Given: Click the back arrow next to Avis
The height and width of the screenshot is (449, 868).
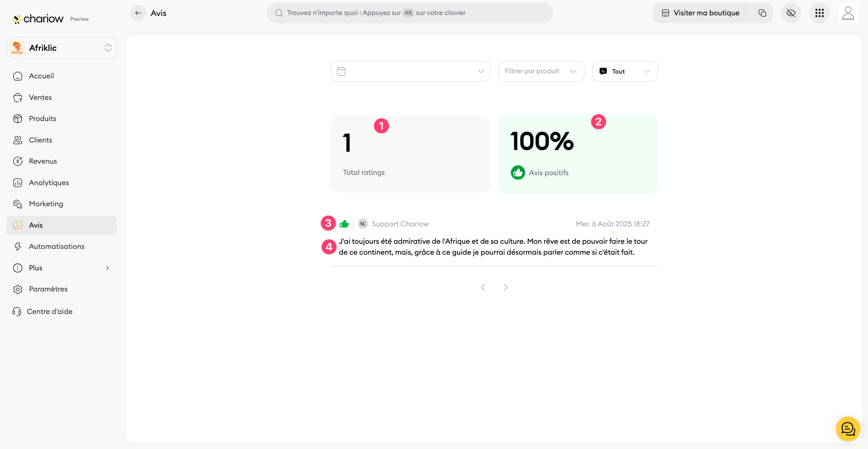Looking at the screenshot, I should point(138,13).
